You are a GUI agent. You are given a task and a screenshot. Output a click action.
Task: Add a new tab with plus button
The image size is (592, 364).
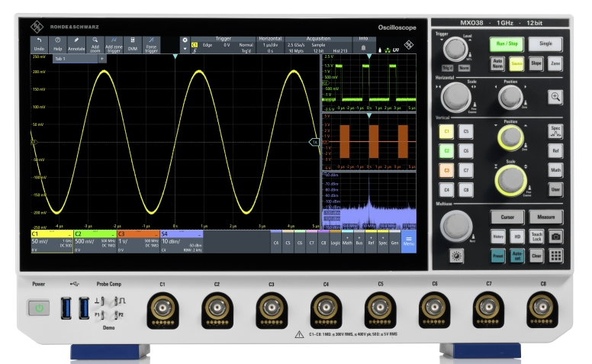click(101, 59)
